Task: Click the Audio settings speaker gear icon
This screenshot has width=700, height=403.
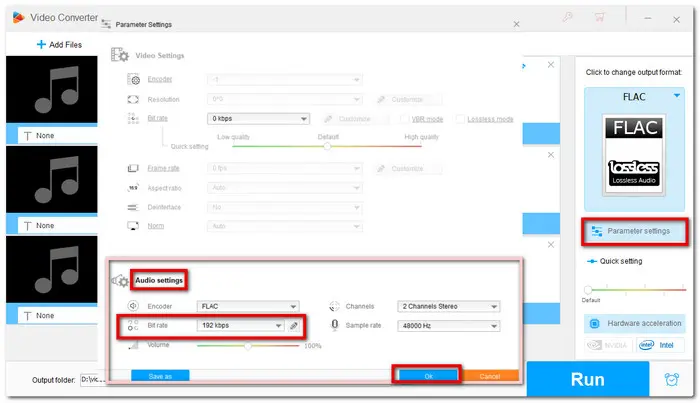Action: [120, 281]
